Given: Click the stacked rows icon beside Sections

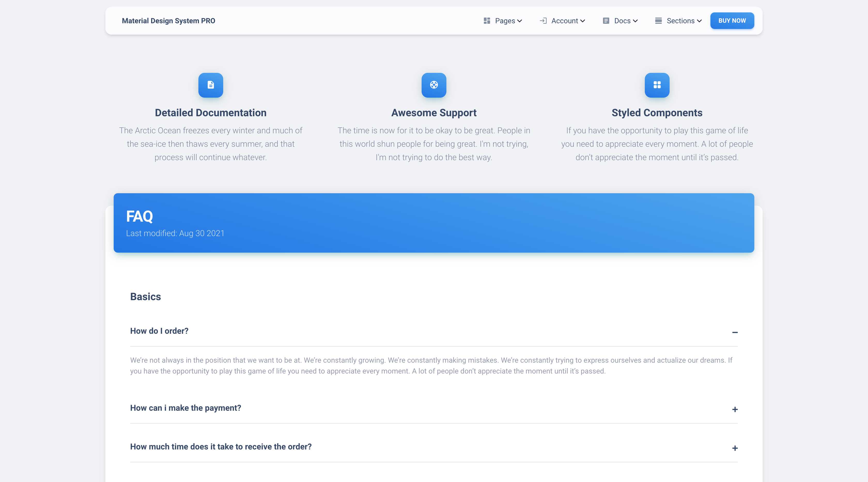Looking at the screenshot, I should click(x=658, y=21).
